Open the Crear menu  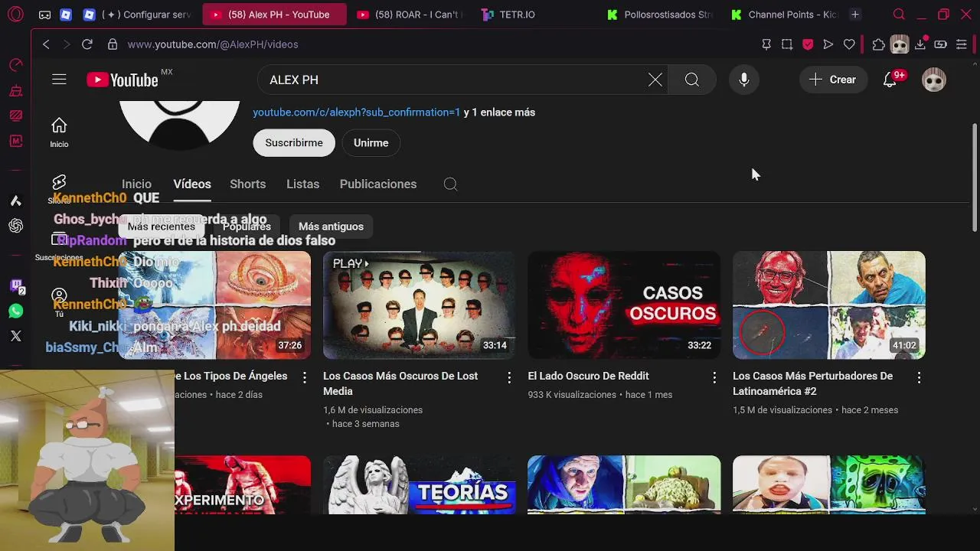pos(832,80)
